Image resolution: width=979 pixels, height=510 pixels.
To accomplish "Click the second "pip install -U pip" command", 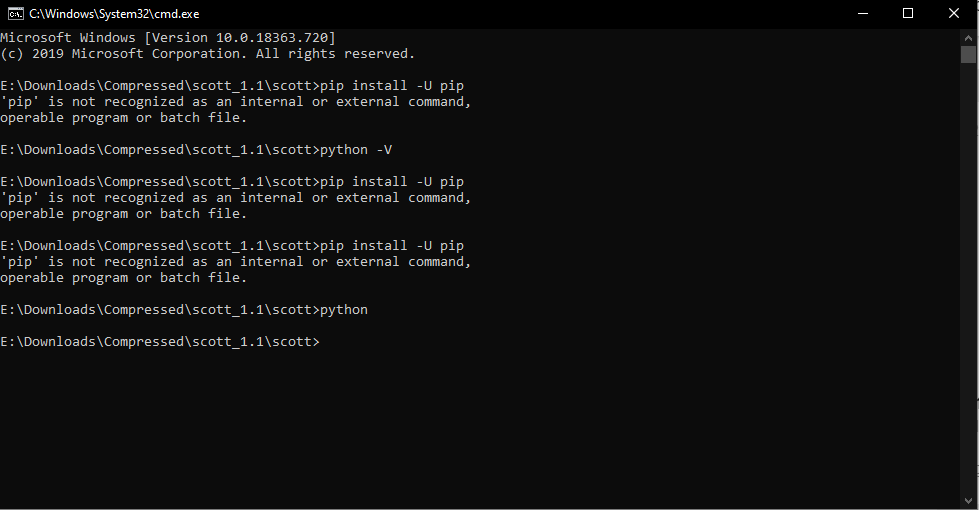I will pos(391,181).
